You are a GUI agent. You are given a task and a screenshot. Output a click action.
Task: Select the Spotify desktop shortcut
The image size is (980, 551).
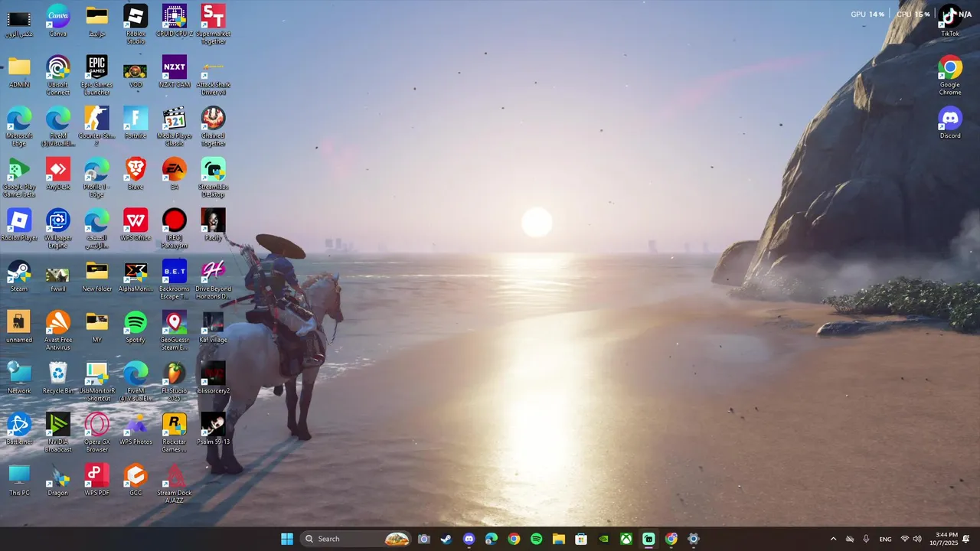pyautogui.click(x=136, y=327)
